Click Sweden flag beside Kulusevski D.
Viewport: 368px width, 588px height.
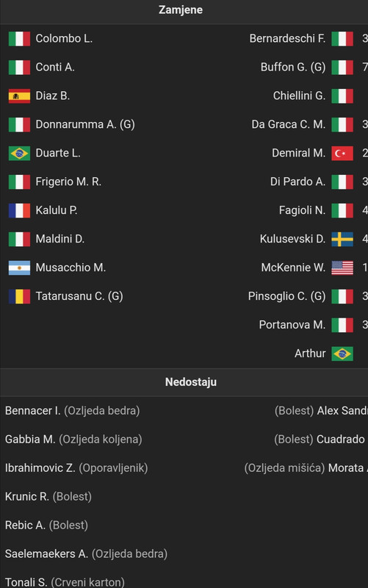pyautogui.click(x=342, y=240)
